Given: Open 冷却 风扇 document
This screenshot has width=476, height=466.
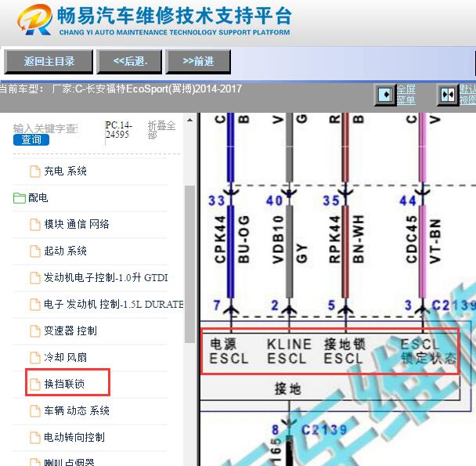Looking at the screenshot, I should (x=65, y=357).
